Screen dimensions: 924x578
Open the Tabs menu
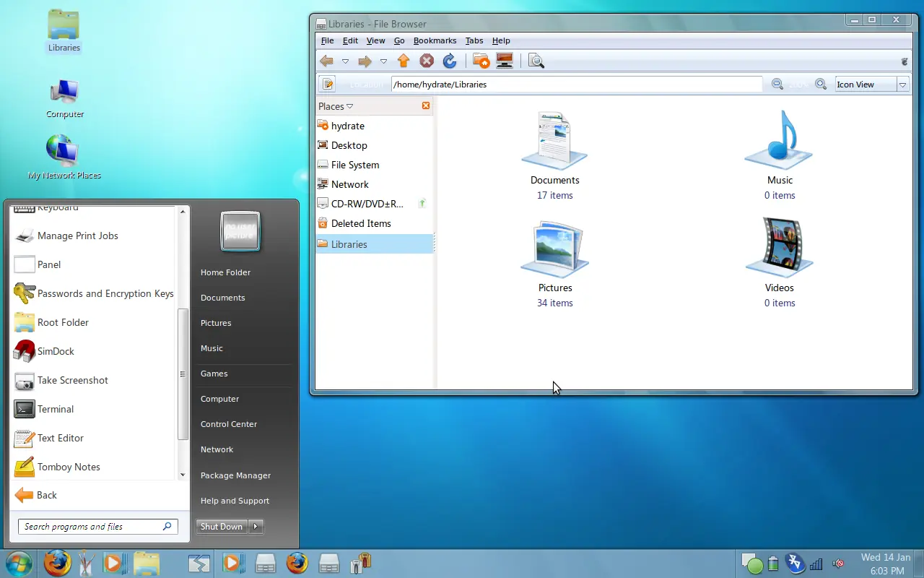(x=474, y=40)
